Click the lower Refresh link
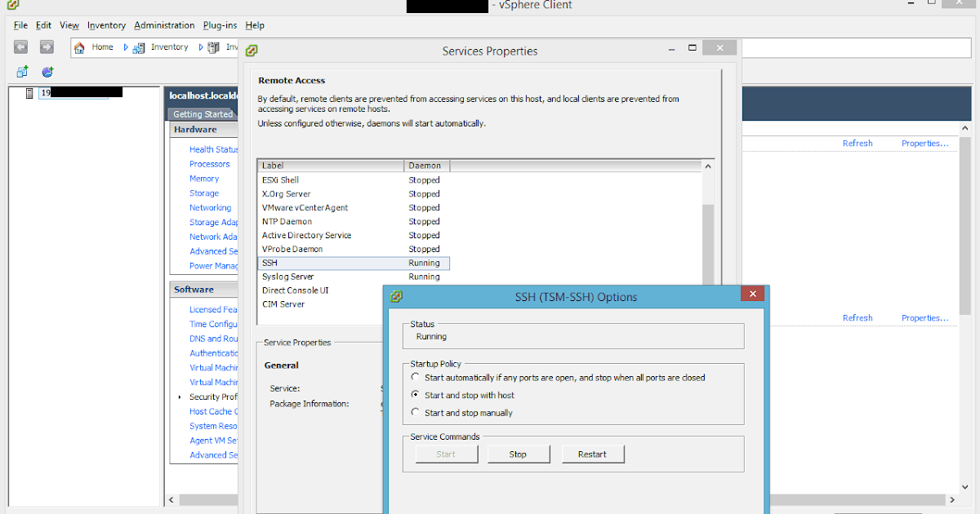 (857, 318)
